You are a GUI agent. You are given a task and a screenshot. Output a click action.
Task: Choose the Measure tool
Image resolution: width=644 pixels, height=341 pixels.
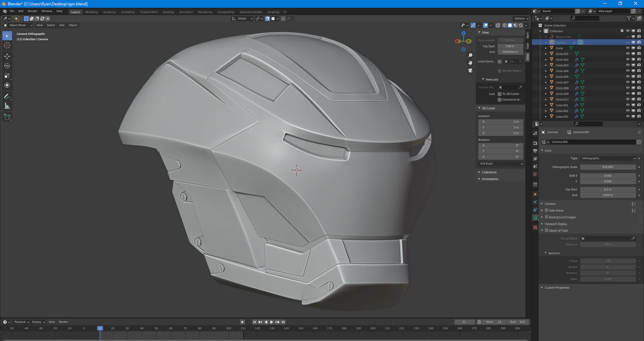[x=7, y=106]
